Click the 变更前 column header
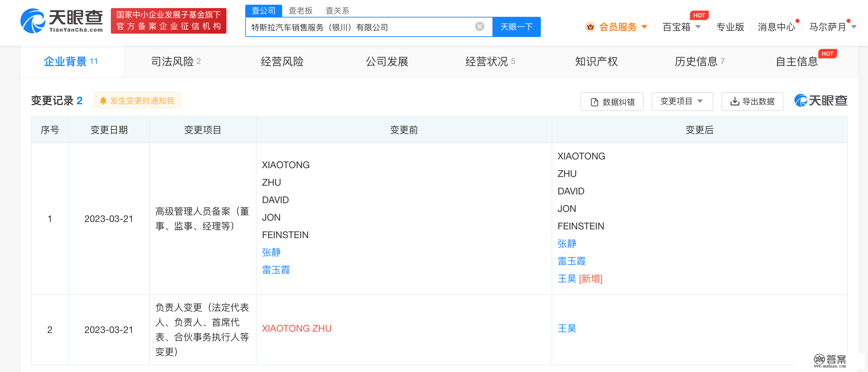868x372 pixels. tap(404, 130)
